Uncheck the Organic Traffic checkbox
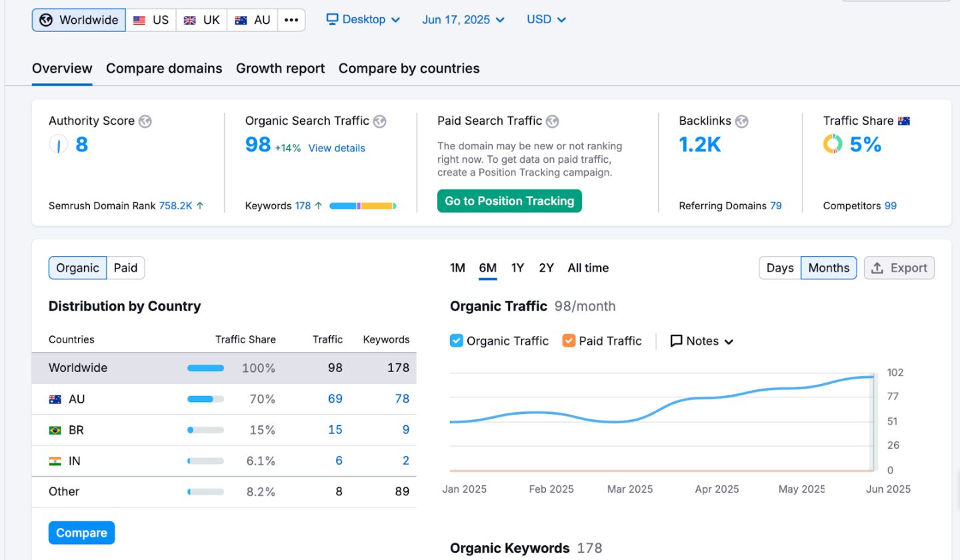 coord(457,341)
